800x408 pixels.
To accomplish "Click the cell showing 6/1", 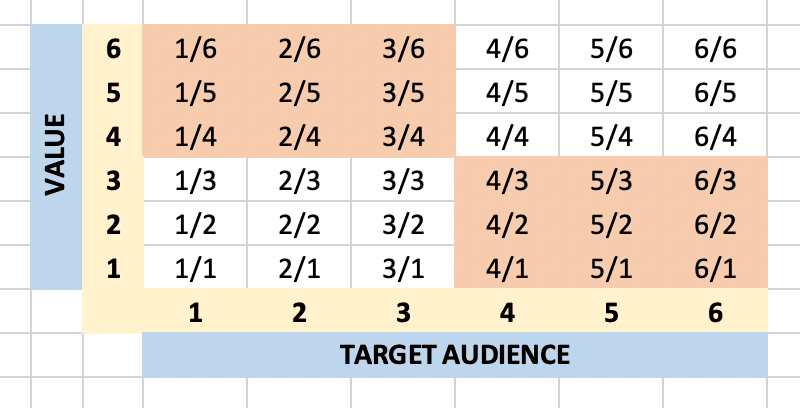I will pos(715,267).
